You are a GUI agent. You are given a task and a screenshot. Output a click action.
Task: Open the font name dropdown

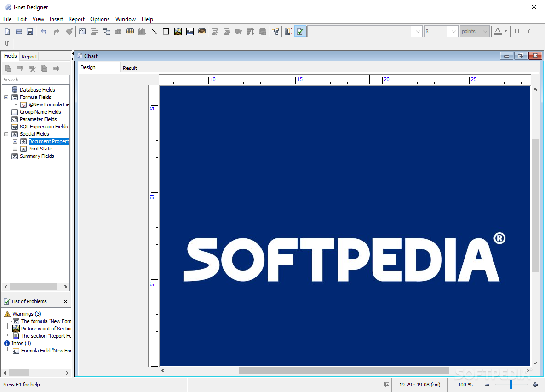(418, 31)
